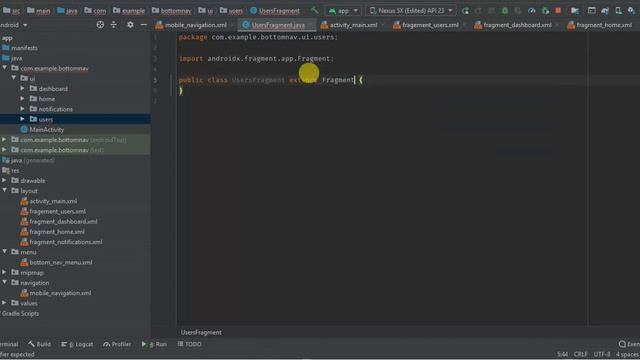This screenshot has width=640, height=360.
Task: Open the Android project view dropdown
Action: [x=14, y=25]
